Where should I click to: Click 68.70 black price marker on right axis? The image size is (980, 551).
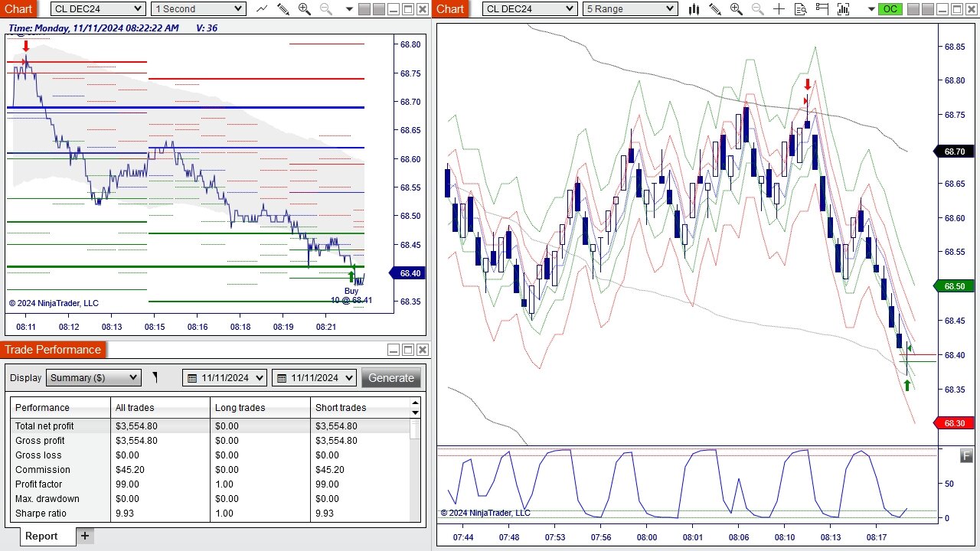[x=954, y=152]
